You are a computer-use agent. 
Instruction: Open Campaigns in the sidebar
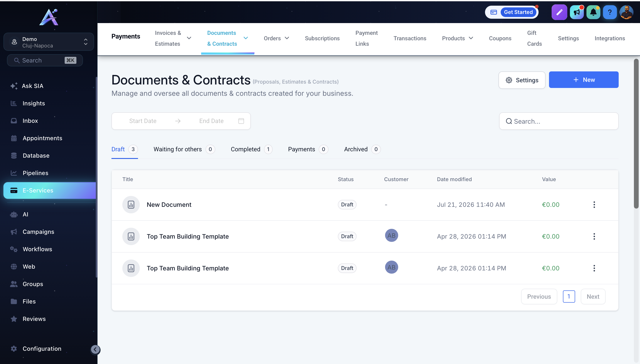tap(39, 232)
